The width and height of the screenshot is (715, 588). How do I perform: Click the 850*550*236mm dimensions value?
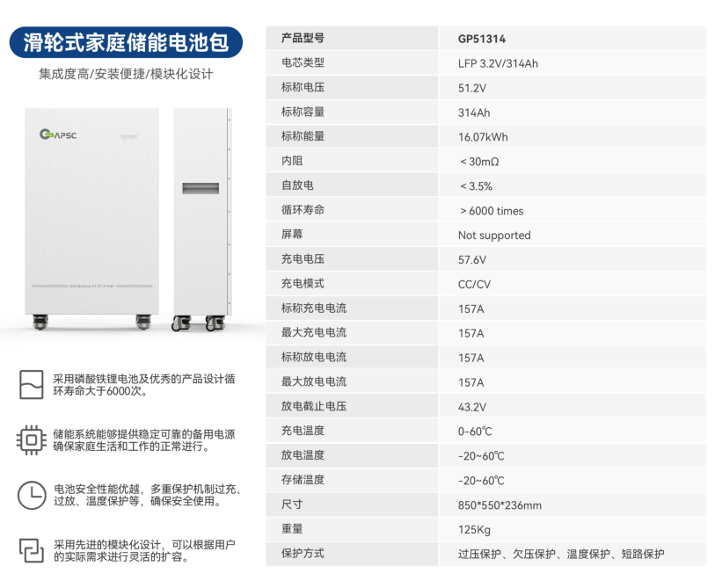[x=500, y=505]
